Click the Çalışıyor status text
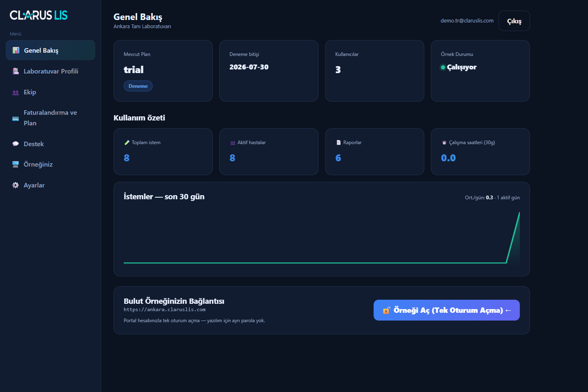The height and width of the screenshot is (392, 588). 462,67
